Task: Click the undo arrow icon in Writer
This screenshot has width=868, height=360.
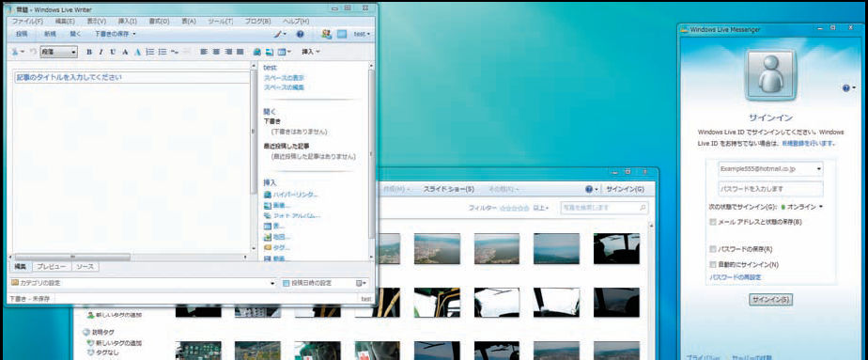Action: (33, 52)
